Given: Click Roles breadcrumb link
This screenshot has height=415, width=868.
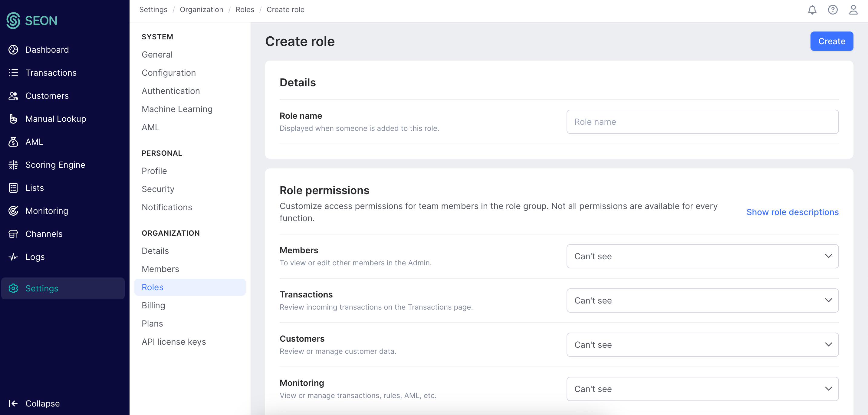Looking at the screenshot, I should pos(245,9).
